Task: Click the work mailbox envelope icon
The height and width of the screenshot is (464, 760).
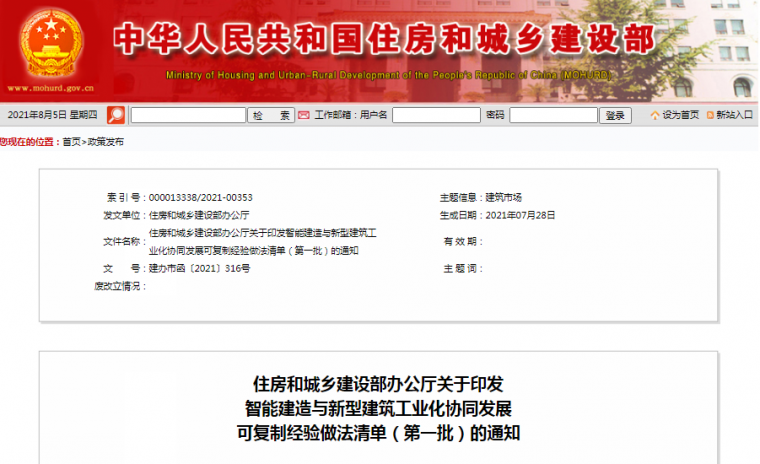Action: click(306, 115)
